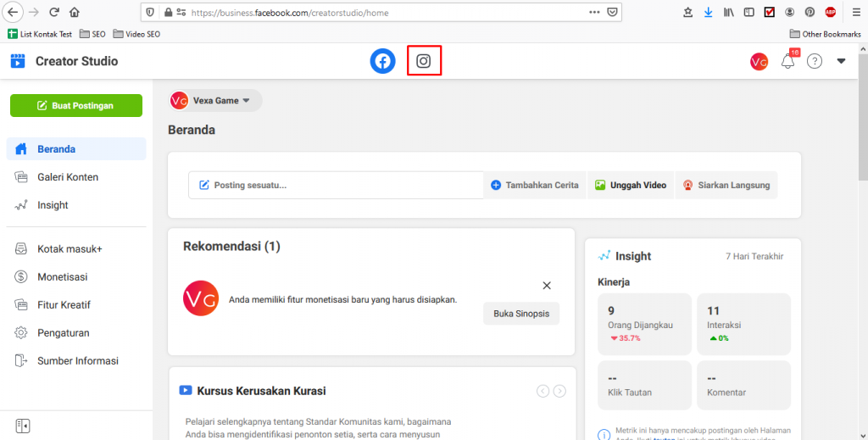
Task: Reload the page with the refresh icon
Action: click(54, 13)
